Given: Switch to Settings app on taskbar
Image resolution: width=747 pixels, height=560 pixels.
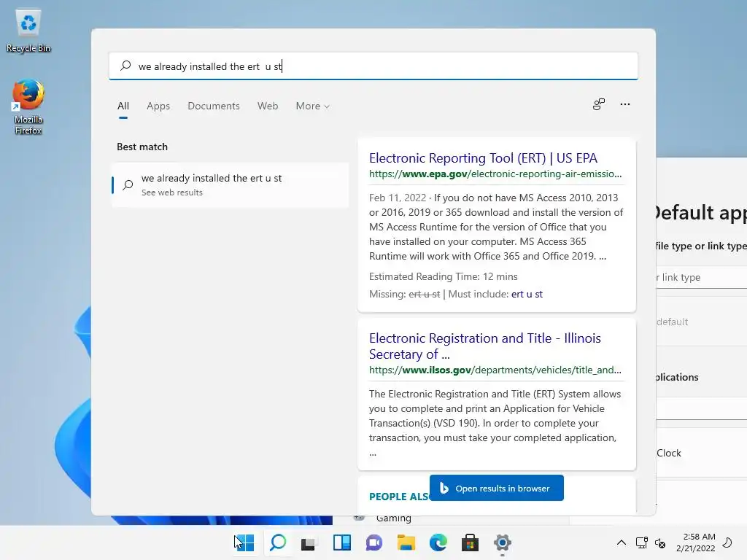Looking at the screenshot, I should tap(502, 542).
